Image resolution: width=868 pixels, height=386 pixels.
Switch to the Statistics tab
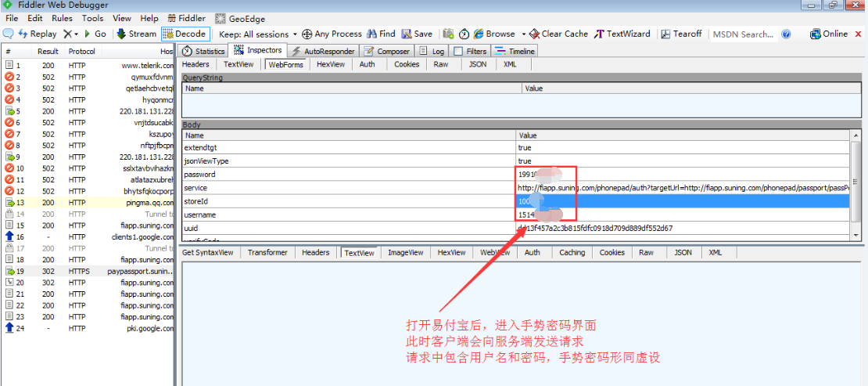pos(204,51)
